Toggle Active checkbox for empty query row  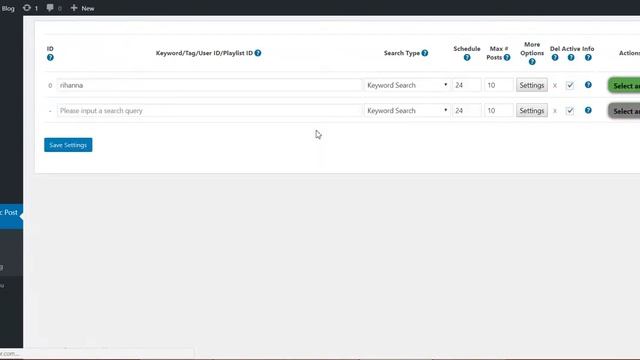click(570, 111)
